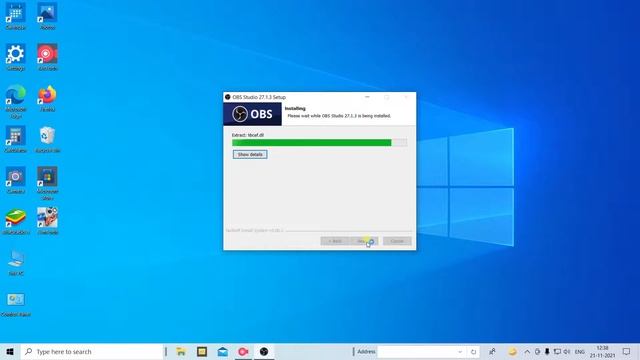This screenshot has width=640, height=360.
Task: Click the green installation progress bar
Action: pos(319,142)
